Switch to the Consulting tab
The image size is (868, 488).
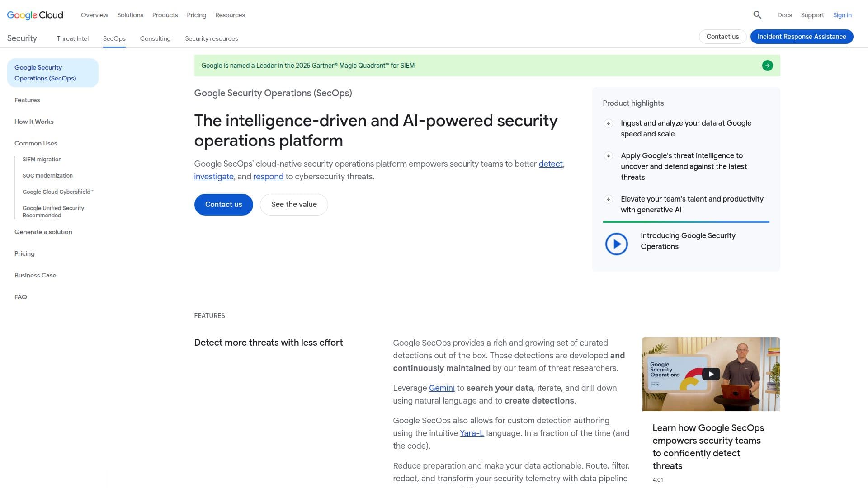[x=155, y=38]
